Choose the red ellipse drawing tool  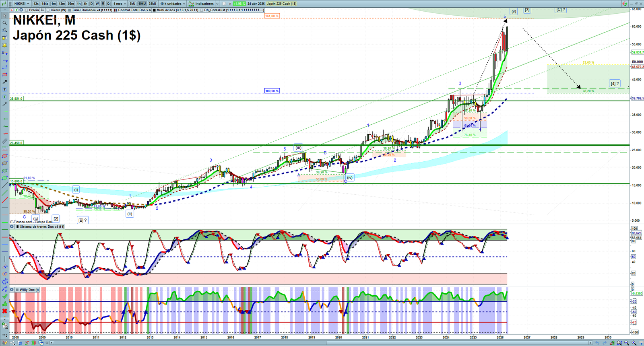click(5, 156)
